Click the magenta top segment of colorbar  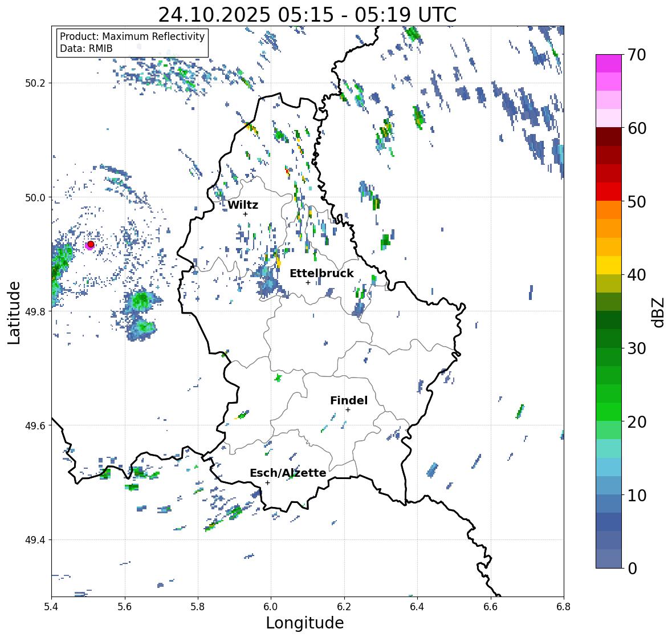click(x=609, y=63)
